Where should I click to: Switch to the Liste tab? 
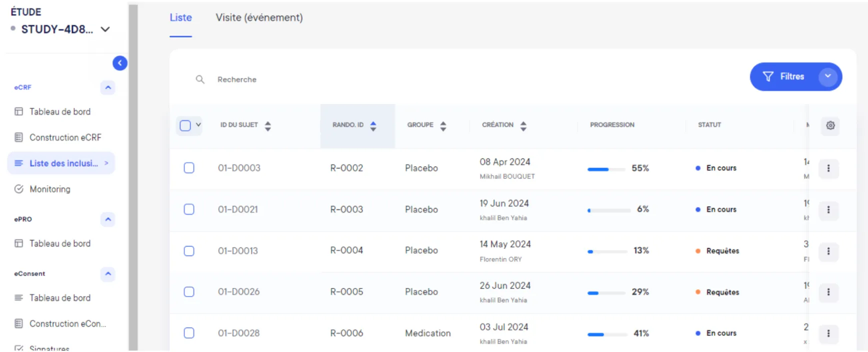point(180,17)
